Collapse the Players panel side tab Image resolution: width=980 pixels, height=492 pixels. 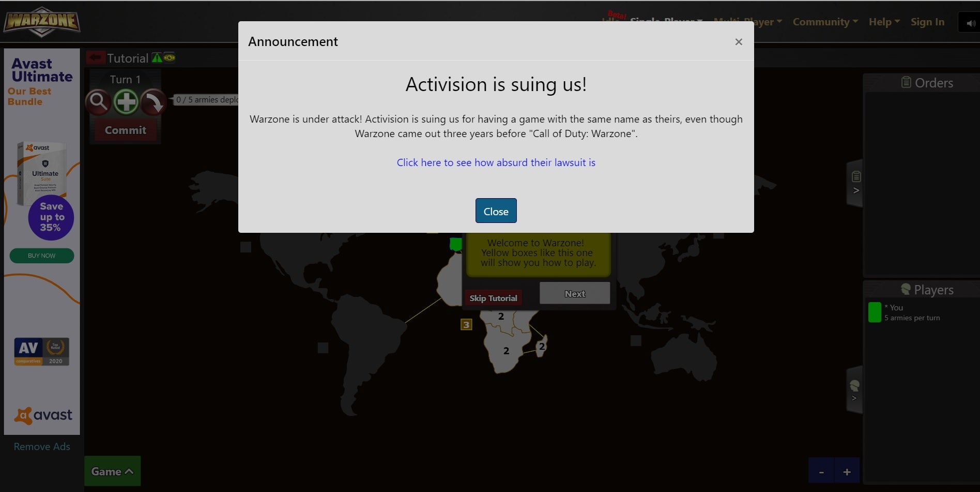[x=854, y=390]
